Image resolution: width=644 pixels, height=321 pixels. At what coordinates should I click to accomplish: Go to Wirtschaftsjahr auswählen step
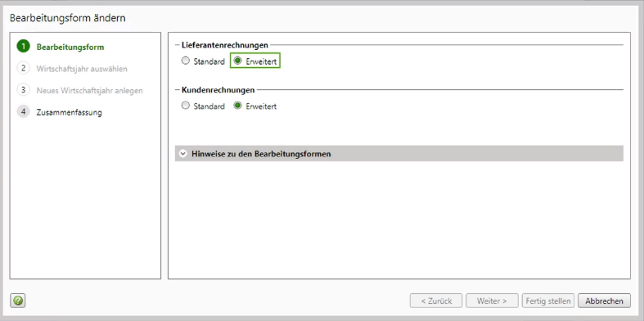(82, 69)
